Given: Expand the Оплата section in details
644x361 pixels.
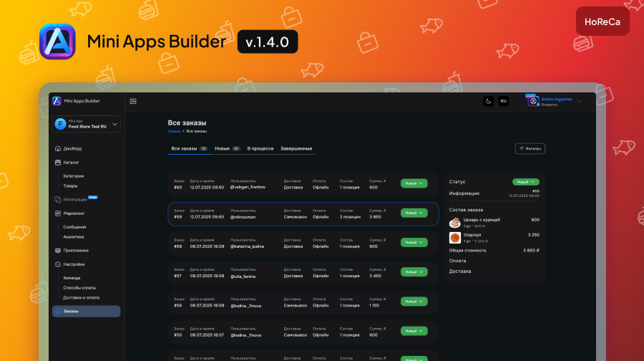Looking at the screenshot, I should (457, 261).
